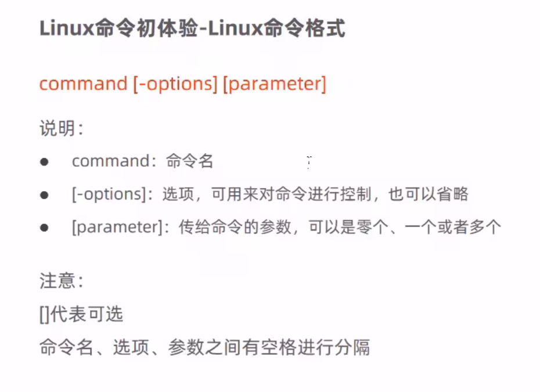The width and height of the screenshot is (540, 392).
Task: Click the text "可用来对命令进行控制"
Action: (291, 194)
